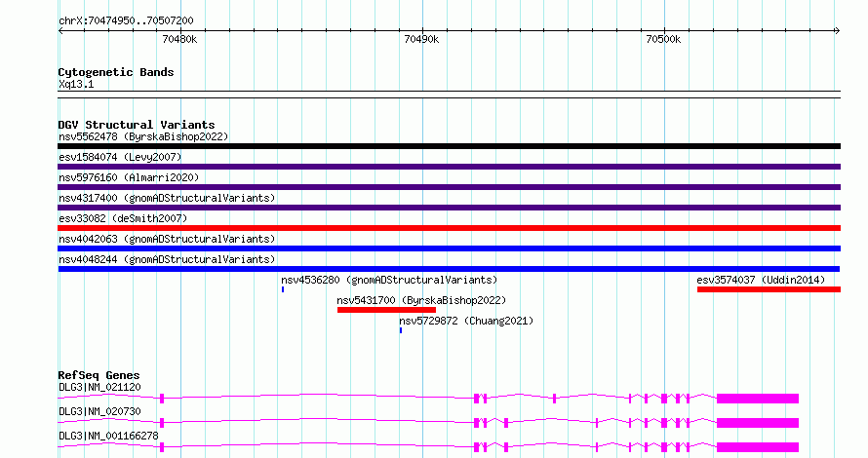Click the 70500k ruler tick label
Screen dimensions: 868x458
(x=663, y=39)
